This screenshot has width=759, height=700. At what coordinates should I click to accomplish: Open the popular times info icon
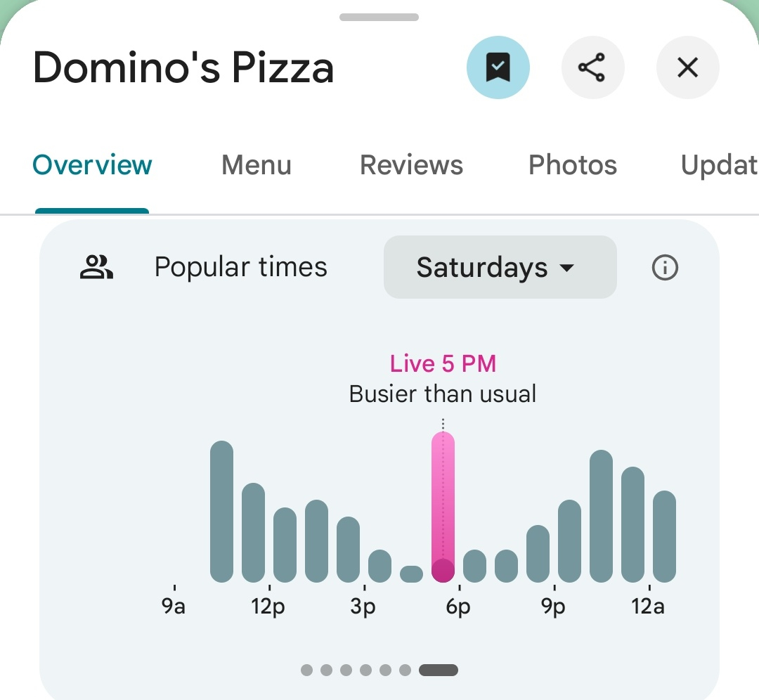coord(665,267)
